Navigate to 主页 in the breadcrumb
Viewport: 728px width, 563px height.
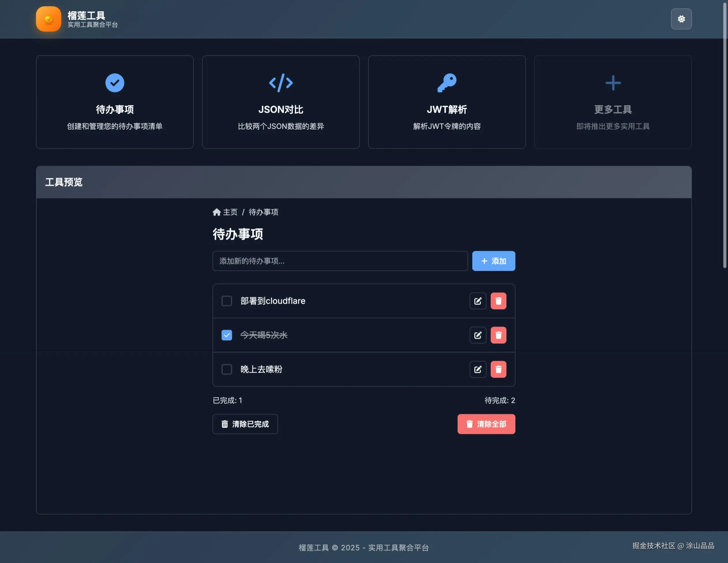coord(230,212)
